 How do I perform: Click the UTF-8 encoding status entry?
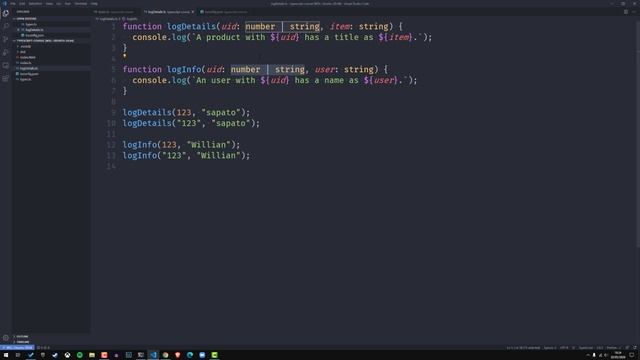[x=564, y=348]
